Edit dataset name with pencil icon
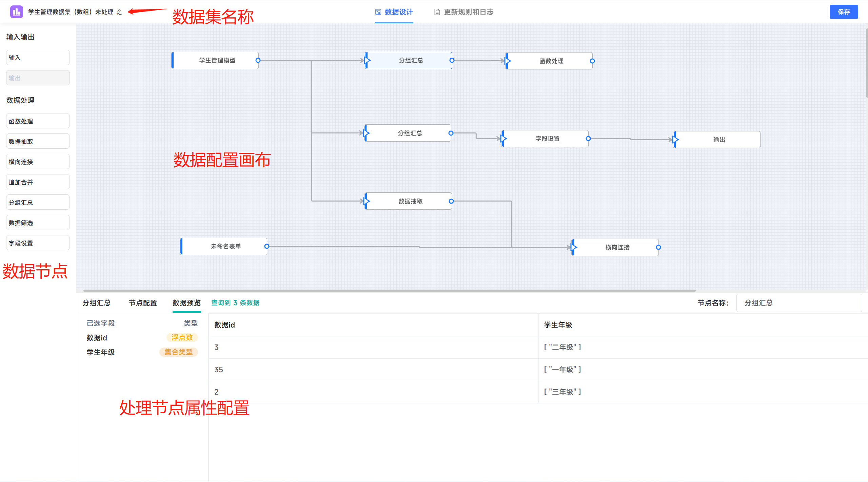This screenshot has height=482, width=868. click(119, 12)
